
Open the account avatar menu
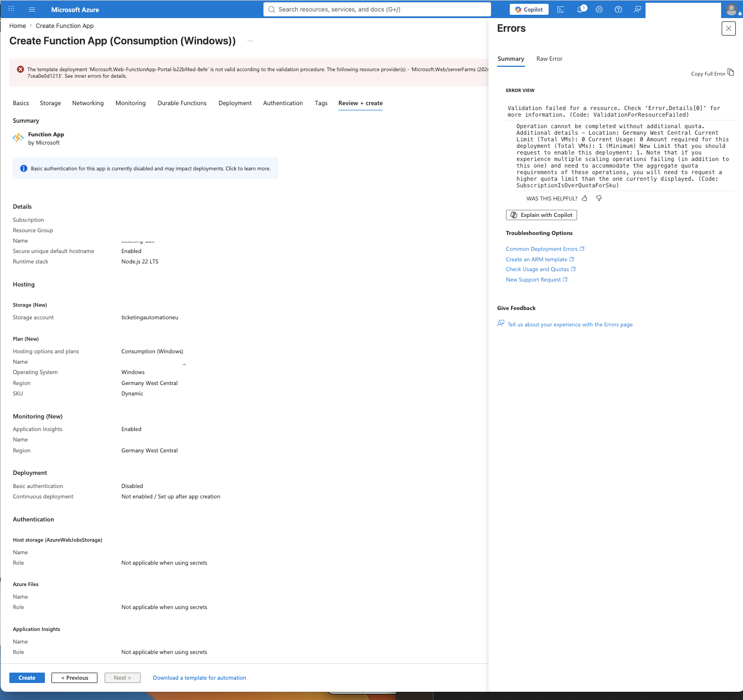coord(732,9)
